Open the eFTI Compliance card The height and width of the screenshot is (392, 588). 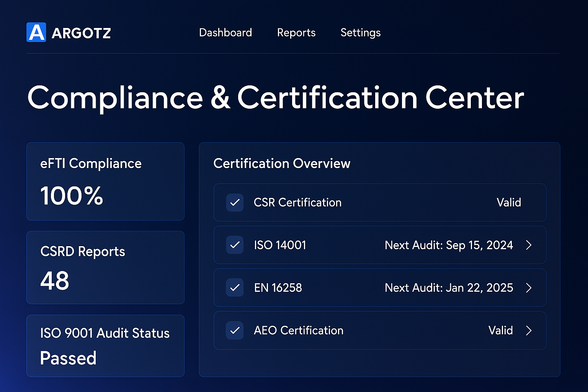(105, 181)
